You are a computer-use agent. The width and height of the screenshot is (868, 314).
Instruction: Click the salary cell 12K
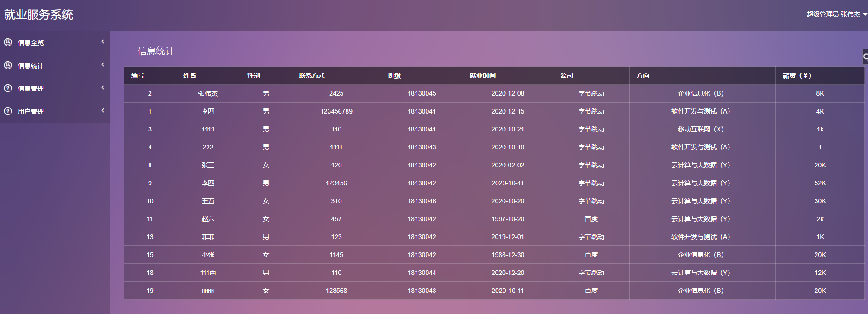pos(820,273)
